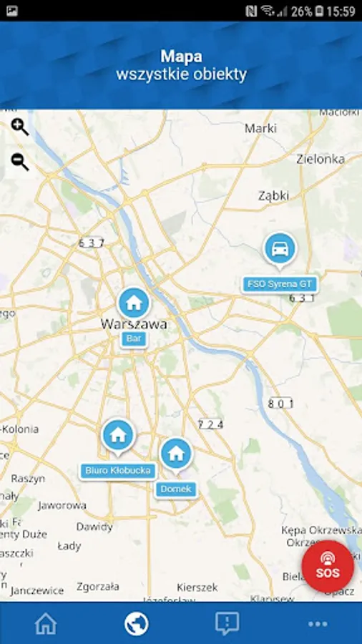The height and width of the screenshot is (644, 362).
Task: Click the Domek label
Action: 176,489
